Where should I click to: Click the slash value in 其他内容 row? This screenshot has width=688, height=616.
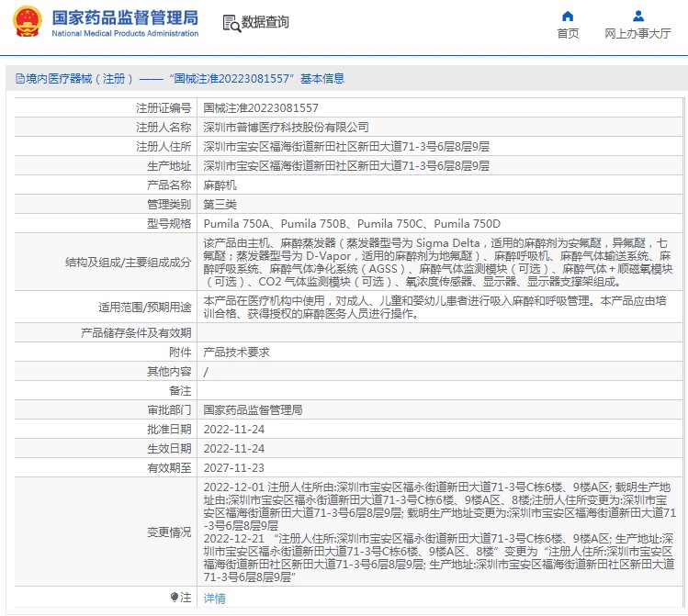(206, 372)
